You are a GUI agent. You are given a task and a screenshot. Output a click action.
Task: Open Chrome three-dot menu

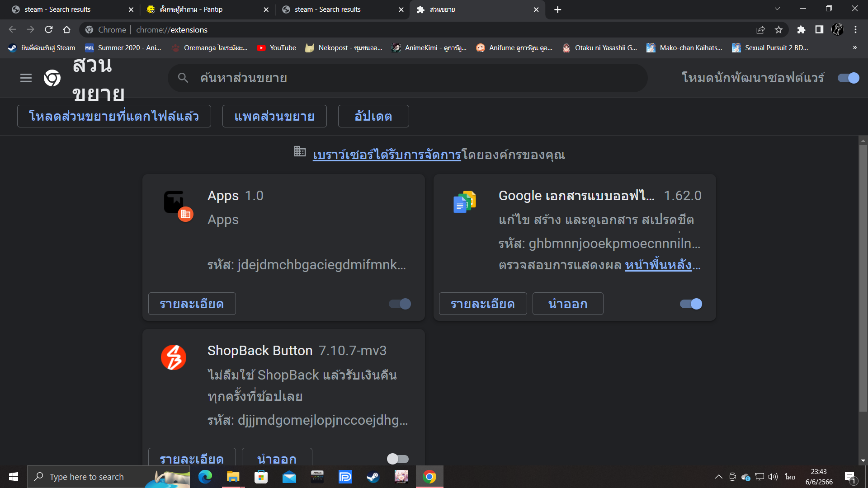(x=856, y=30)
